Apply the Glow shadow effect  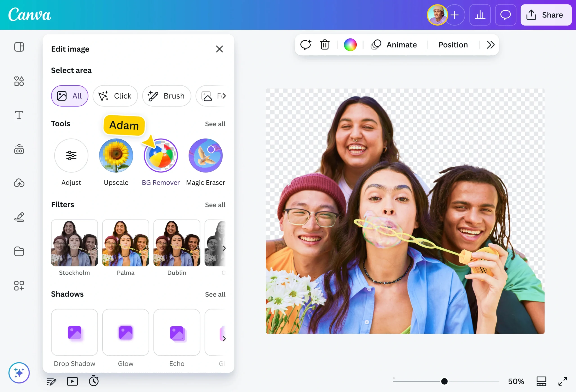[126, 332]
